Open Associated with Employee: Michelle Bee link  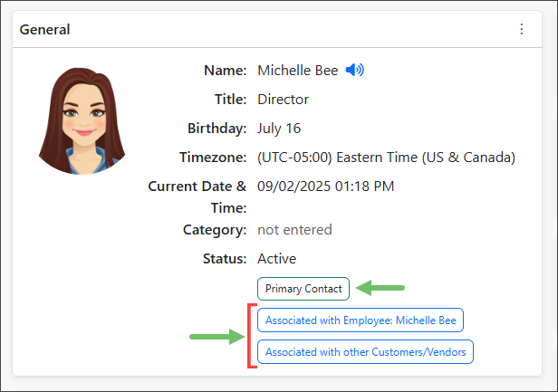click(361, 320)
